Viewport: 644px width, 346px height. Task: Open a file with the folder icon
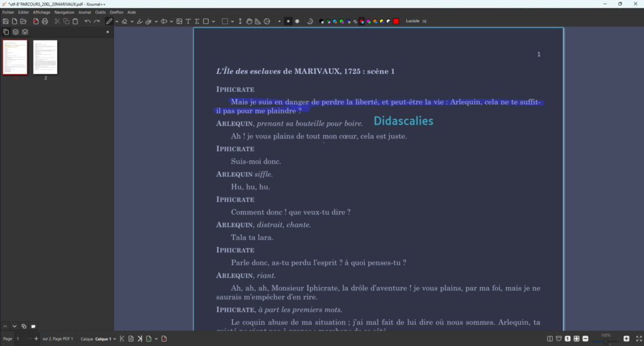point(23,21)
